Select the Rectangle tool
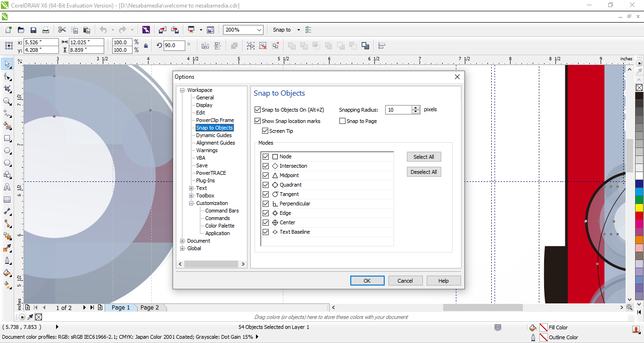Viewport: 644px width, 343px height. (x=7, y=139)
